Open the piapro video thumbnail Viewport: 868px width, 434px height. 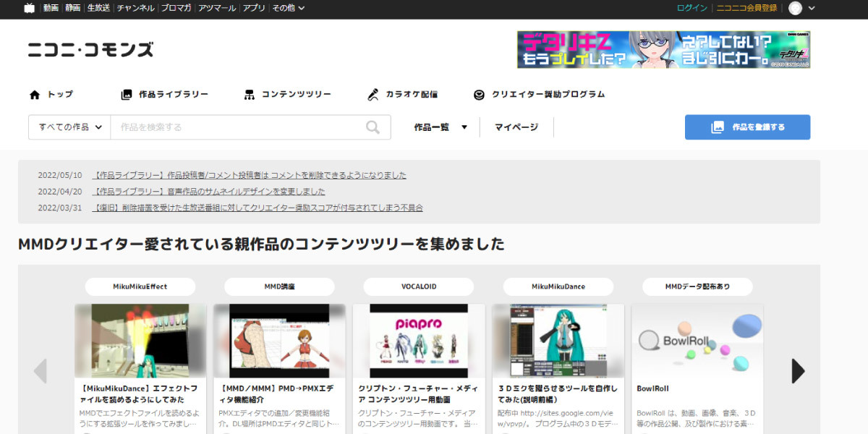click(x=419, y=341)
